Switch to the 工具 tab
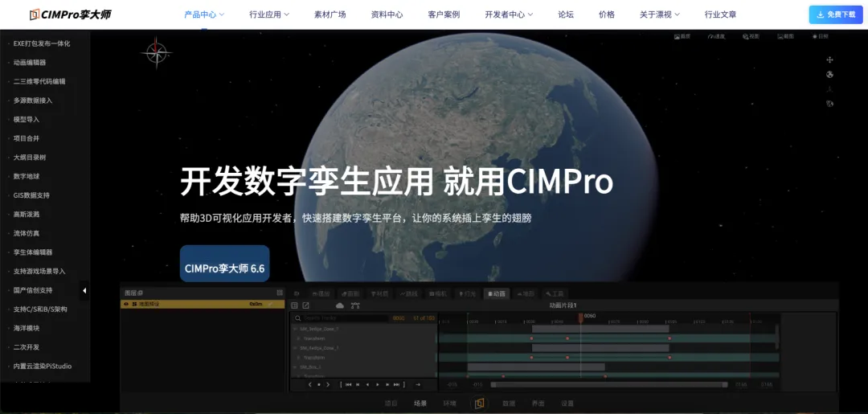Image resolution: width=868 pixels, height=414 pixels. pos(555,294)
